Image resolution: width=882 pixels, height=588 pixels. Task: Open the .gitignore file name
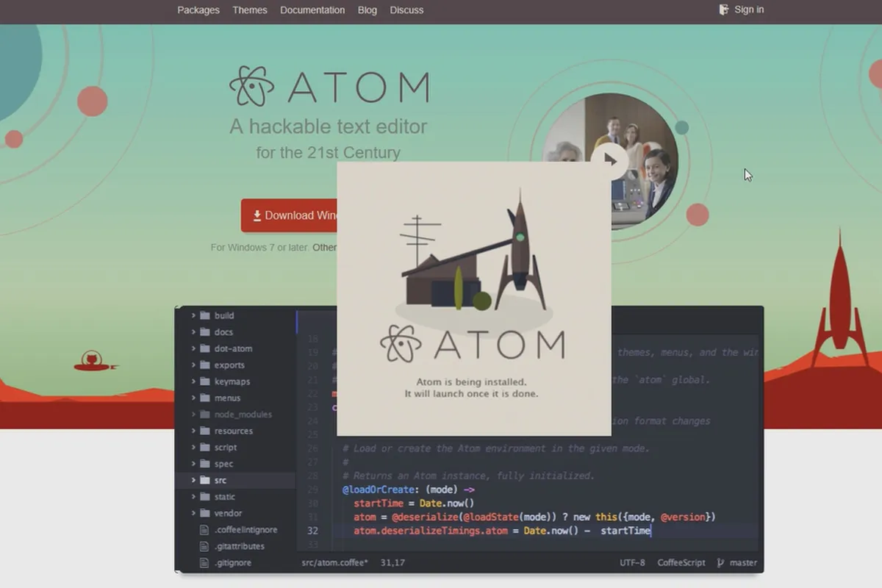coord(233,562)
